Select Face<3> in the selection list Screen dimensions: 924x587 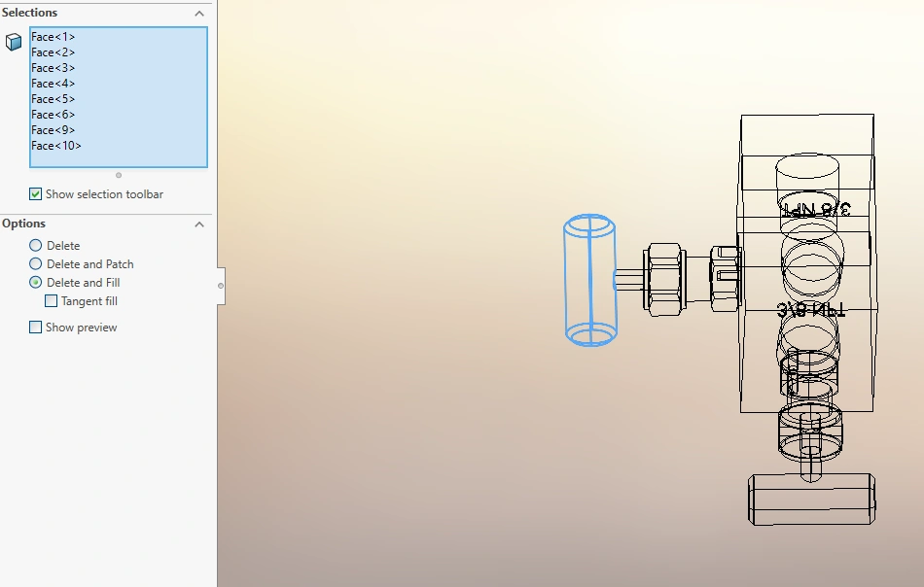53,68
